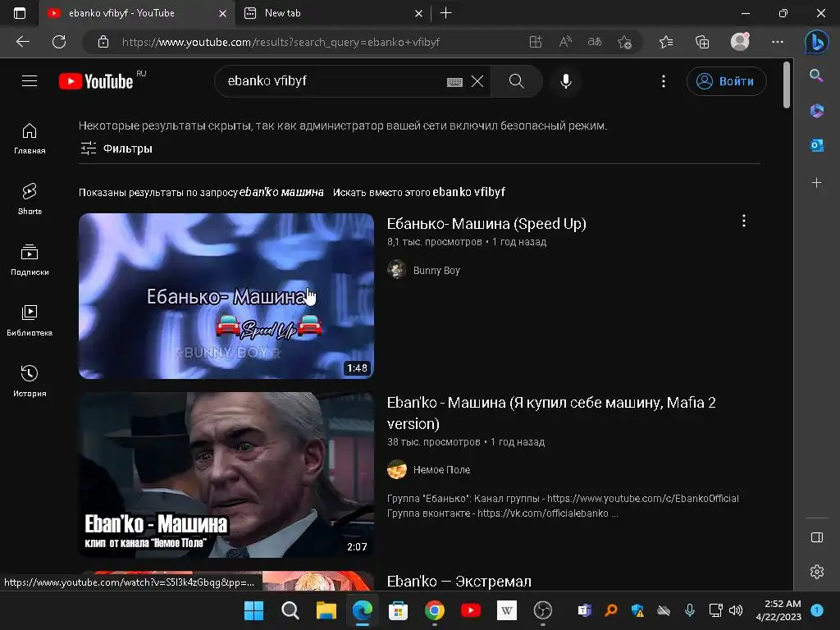The width and height of the screenshot is (840, 630).
Task: Open Немое Поле channel name
Action: click(x=441, y=469)
